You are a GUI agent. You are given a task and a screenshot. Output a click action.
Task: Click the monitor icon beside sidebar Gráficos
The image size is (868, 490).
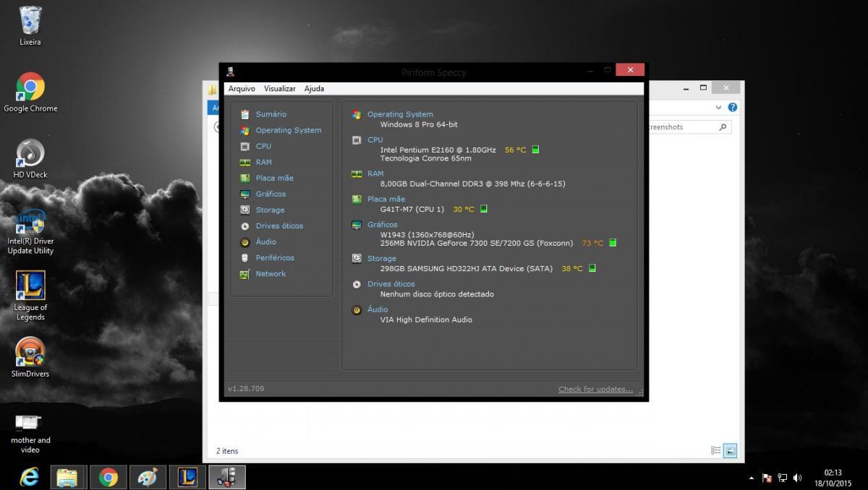244,194
